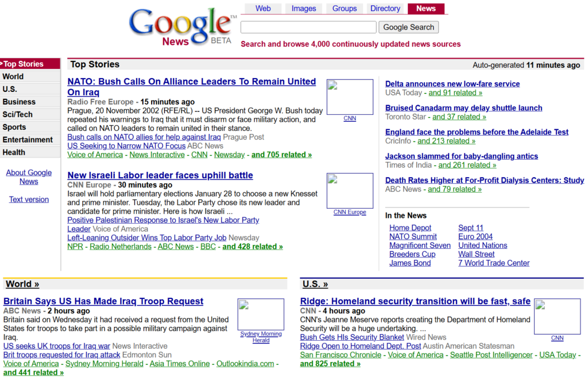Image resolution: width=588 pixels, height=377 pixels.
Task: Click the Google Search button
Action: click(x=408, y=27)
